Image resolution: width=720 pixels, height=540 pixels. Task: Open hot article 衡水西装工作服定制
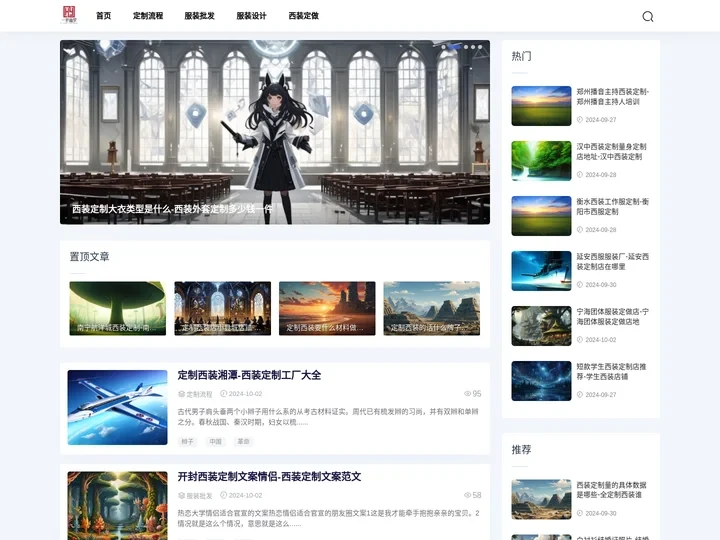point(613,207)
